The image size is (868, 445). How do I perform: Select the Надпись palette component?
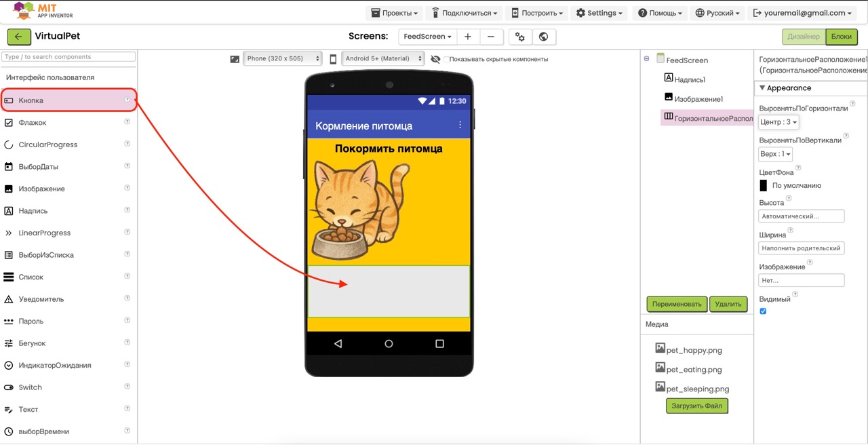pyautogui.click(x=68, y=211)
